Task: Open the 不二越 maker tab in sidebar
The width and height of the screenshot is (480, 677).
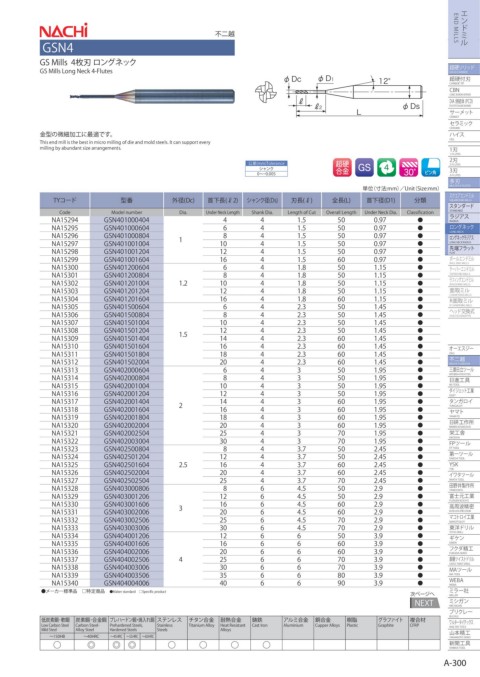Action: tap(464, 360)
